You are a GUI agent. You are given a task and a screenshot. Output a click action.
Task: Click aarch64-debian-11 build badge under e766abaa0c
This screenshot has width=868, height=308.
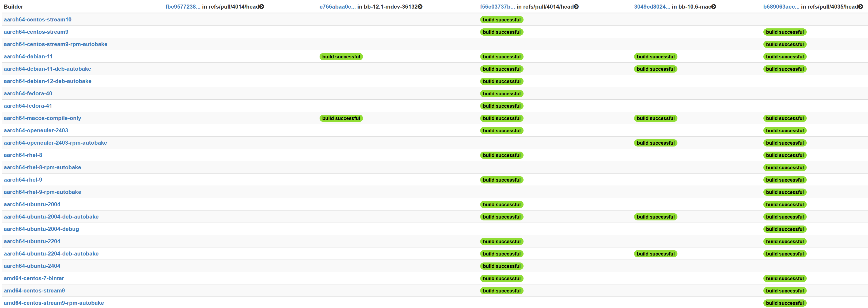coord(341,57)
